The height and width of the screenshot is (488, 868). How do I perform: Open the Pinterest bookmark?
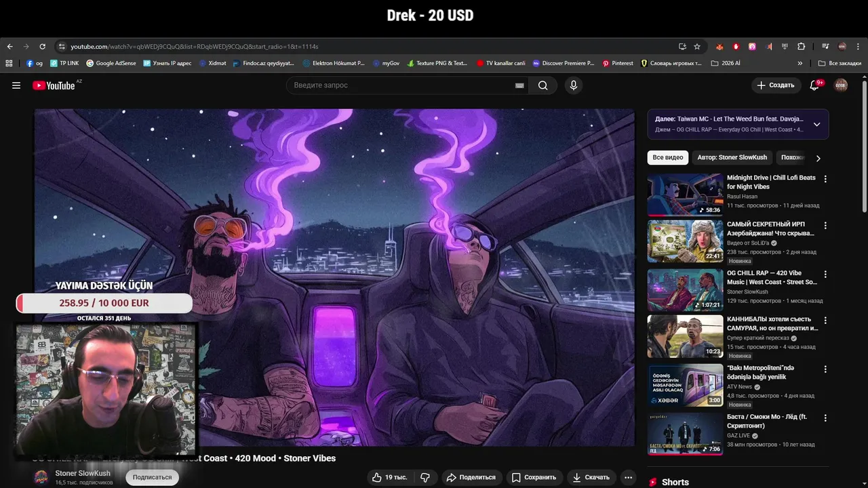(x=618, y=63)
